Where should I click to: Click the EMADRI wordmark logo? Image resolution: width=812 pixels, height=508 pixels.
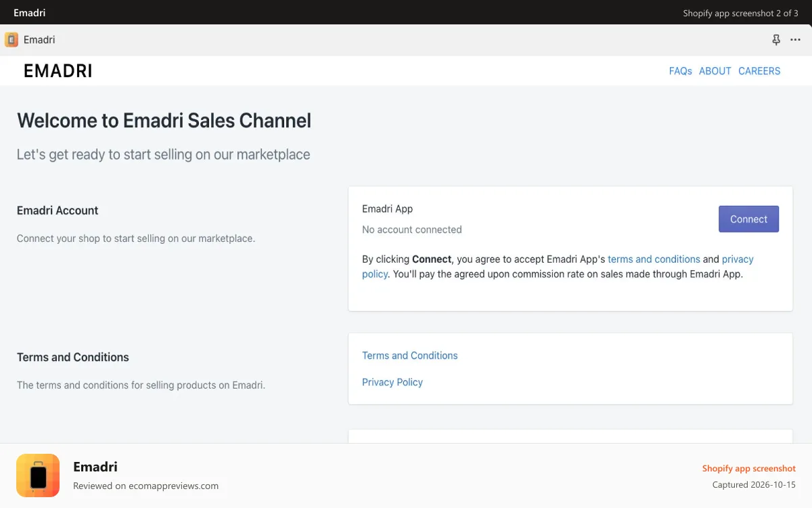[58, 71]
